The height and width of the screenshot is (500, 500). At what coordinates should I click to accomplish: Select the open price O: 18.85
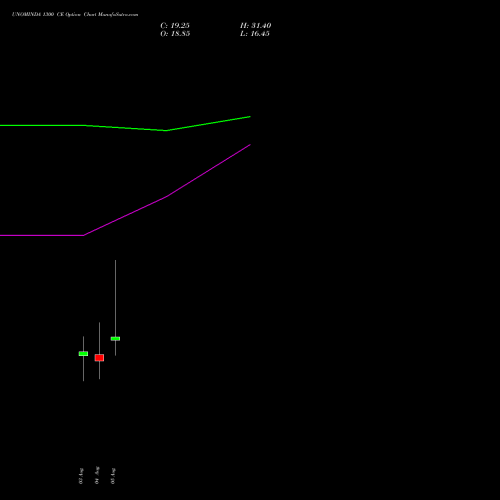[175, 34]
